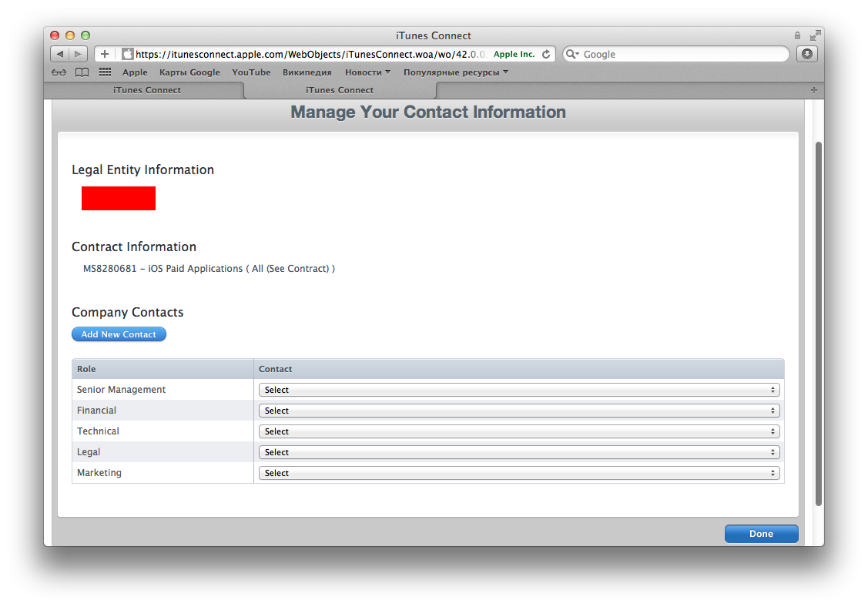Click Add New Contact button

[x=119, y=334]
